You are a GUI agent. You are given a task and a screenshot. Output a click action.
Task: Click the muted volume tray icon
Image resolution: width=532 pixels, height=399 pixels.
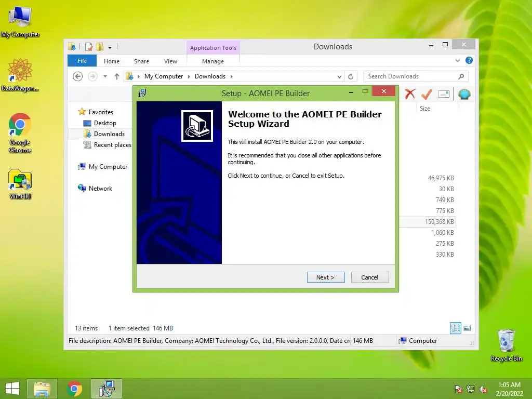pyautogui.click(x=483, y=389)
